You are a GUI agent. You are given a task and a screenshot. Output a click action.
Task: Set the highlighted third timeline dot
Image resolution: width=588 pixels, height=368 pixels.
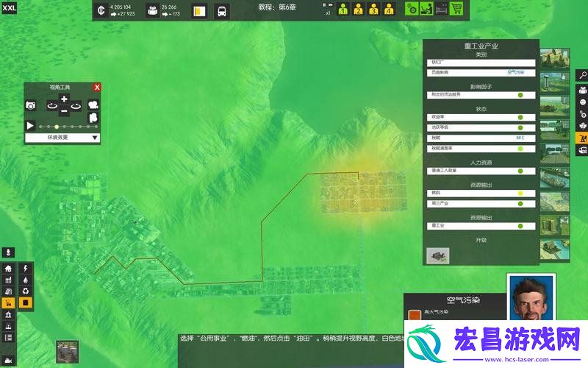[57, 127]
